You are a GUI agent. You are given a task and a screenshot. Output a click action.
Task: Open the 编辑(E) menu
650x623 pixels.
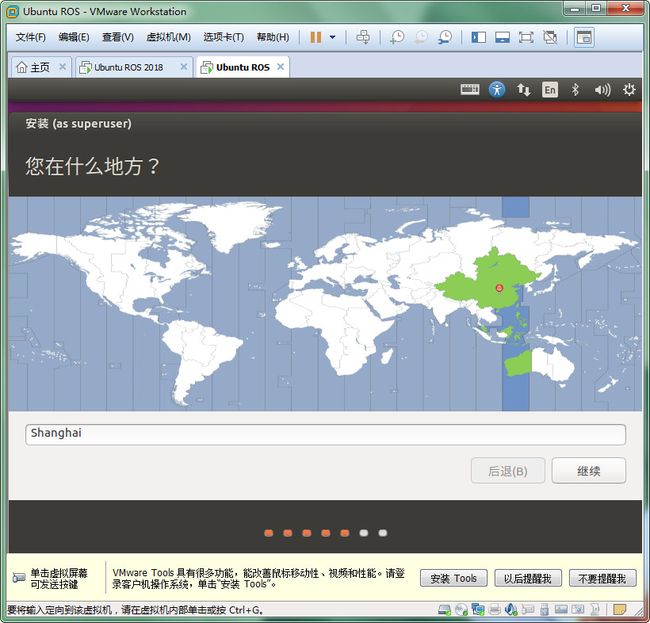(74, 37)
